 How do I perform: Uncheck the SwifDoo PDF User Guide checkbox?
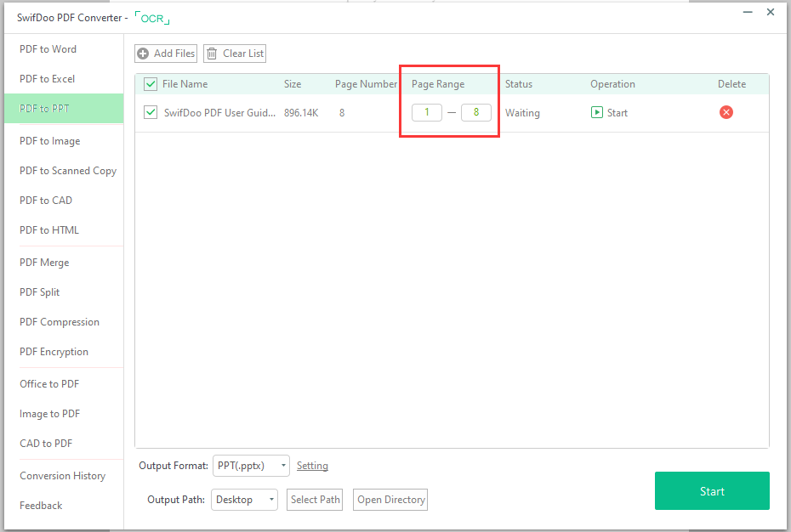click(151, 112)
